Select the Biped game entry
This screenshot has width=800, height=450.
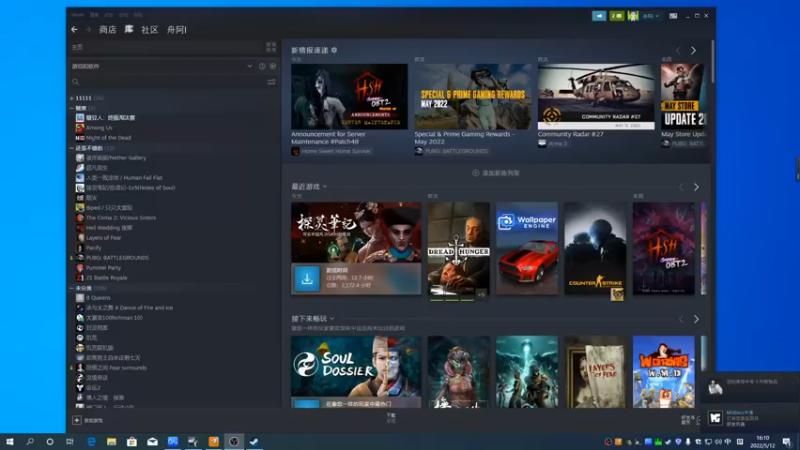coord(109,208)
